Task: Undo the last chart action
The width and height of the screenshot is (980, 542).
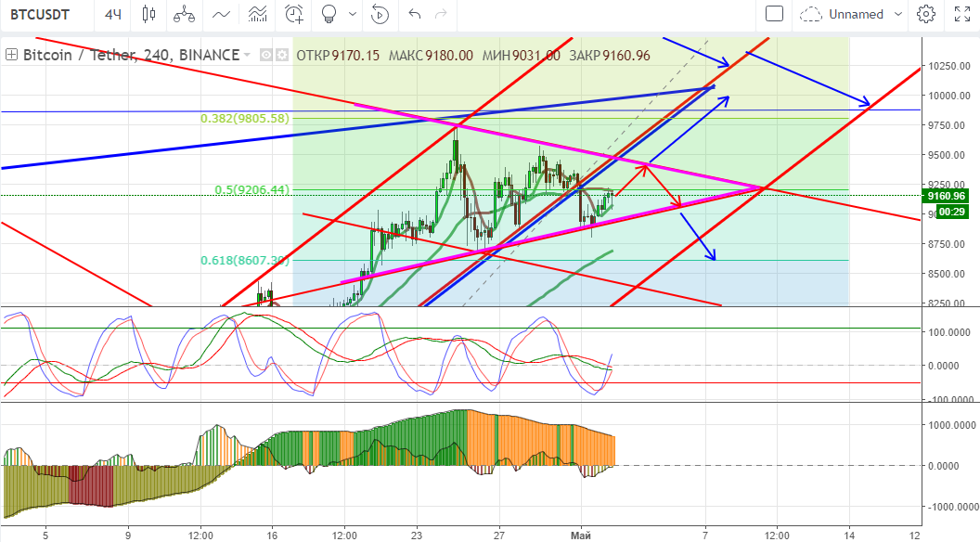Action: (x=415, y=14)
